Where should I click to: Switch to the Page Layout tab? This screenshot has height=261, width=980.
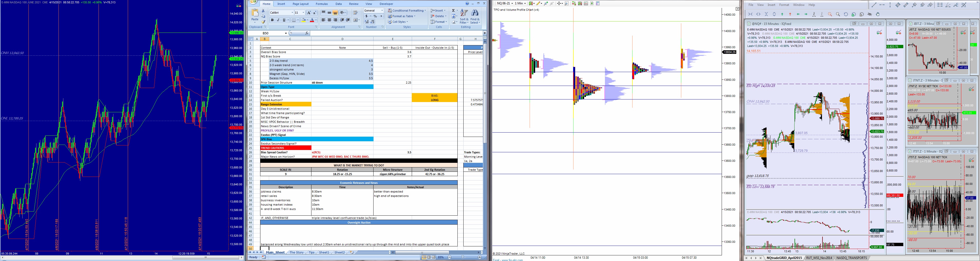point(301,4)
